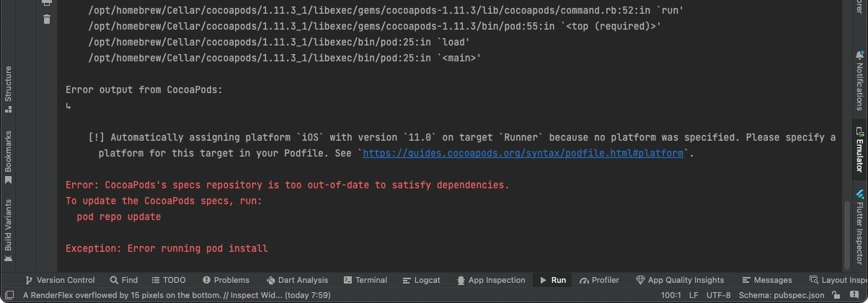868x303 pixels.
Task: Open the Notifications side panel
Action: point(859,79)
